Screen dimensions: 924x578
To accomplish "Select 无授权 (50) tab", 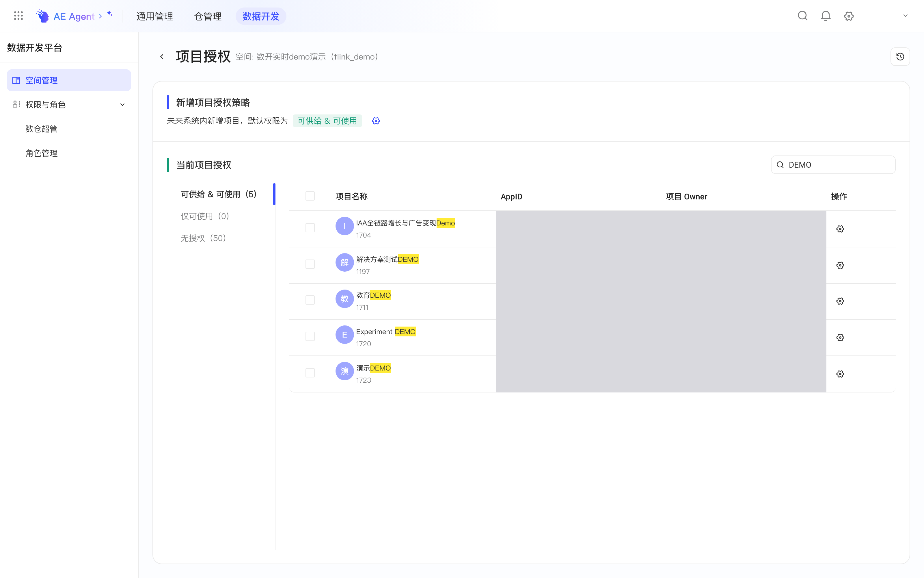I will tap(204, 238).
